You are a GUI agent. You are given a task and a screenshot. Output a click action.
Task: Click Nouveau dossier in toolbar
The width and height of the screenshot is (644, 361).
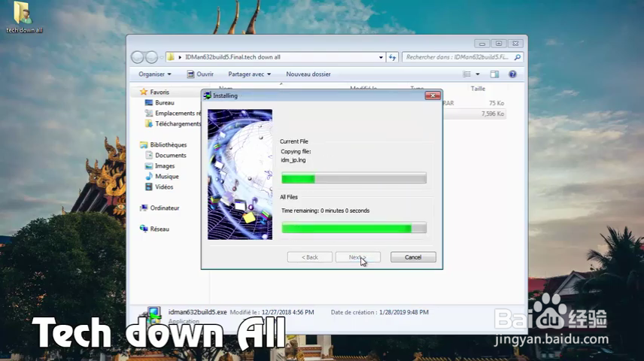point(308,74)
